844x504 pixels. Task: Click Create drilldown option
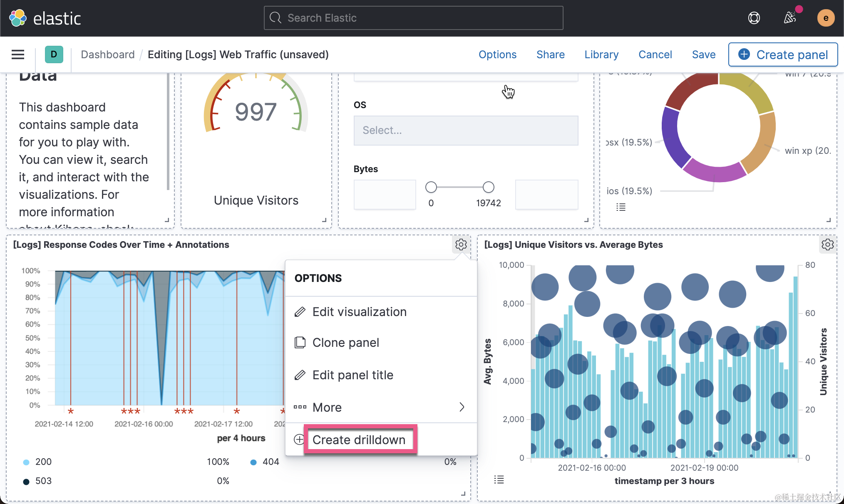point(359,440)
